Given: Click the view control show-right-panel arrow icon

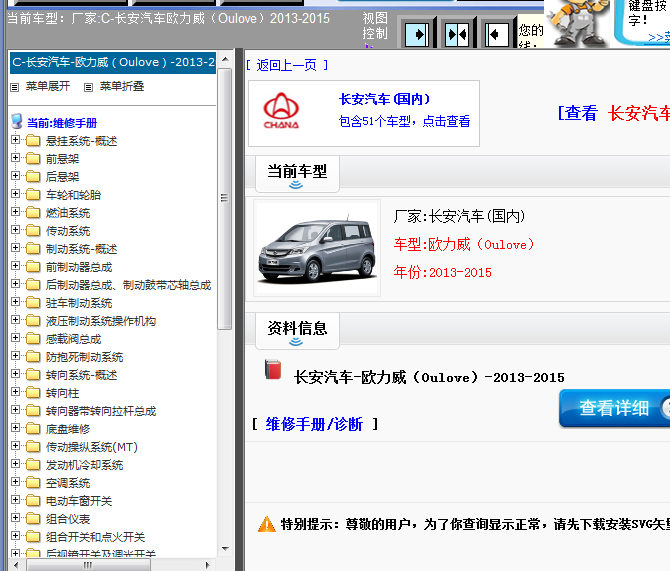Looking at the screenshot, I should pyautogui.click(x=417, y=34).
